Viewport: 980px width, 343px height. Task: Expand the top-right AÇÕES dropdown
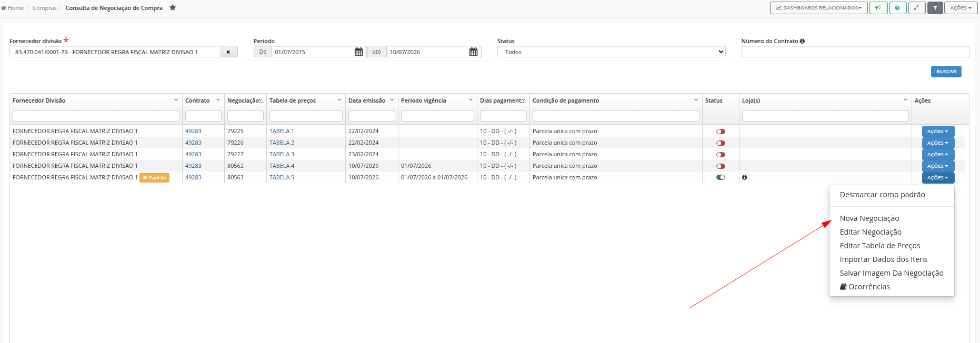tap(961, 8)
